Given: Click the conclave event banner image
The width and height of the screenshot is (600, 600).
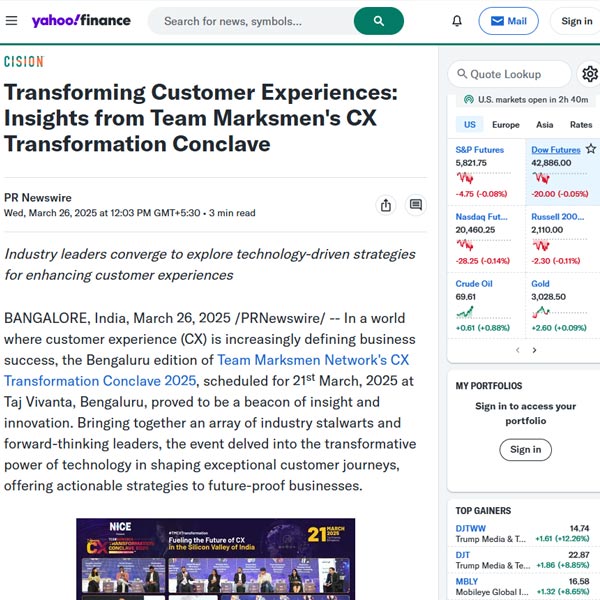Looking at the screenshot, I should point(215,559).
